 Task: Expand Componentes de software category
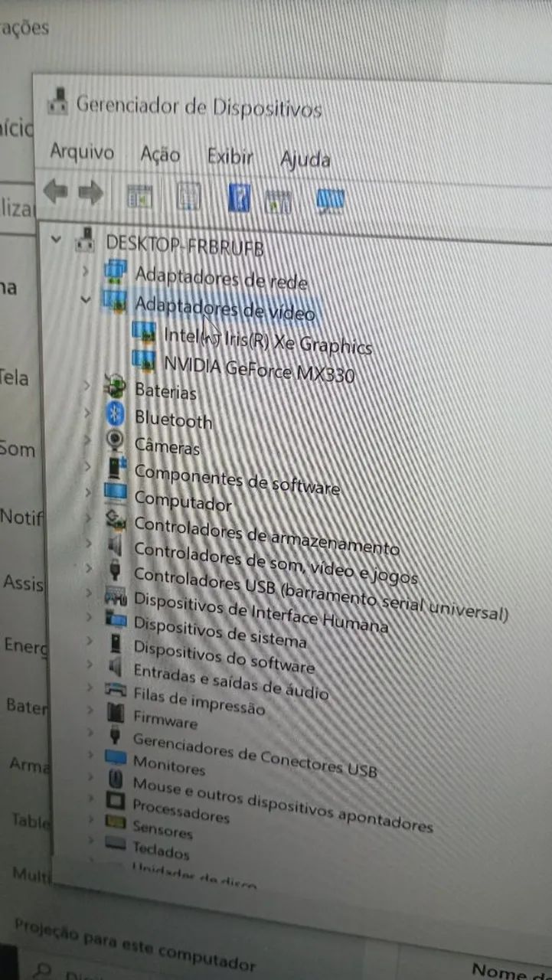(x=87, y=465)
